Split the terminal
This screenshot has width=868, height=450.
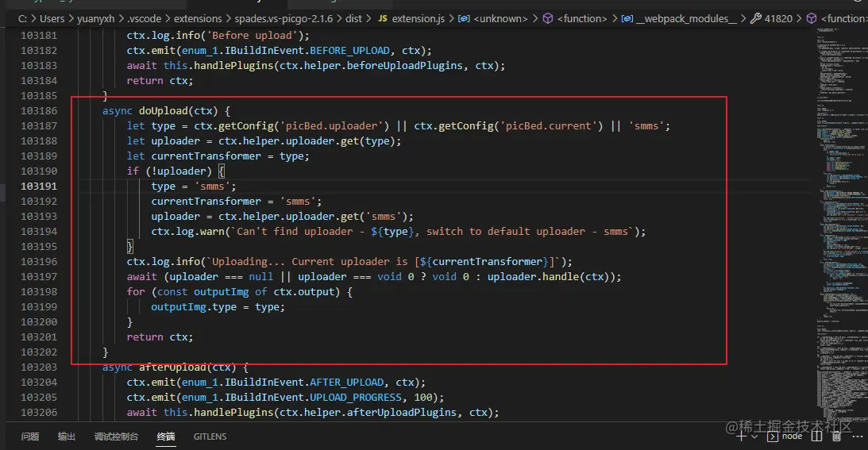(816, 437)
